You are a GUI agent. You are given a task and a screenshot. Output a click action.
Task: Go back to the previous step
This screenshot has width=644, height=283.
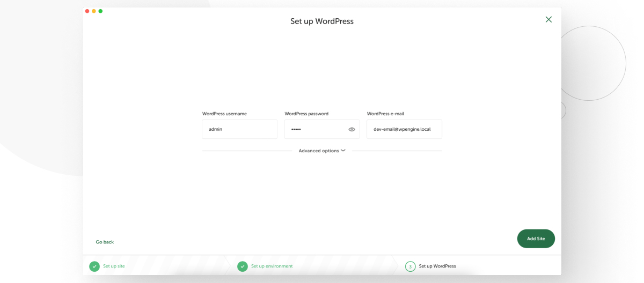pyautogui.click(x=105, y=242)
